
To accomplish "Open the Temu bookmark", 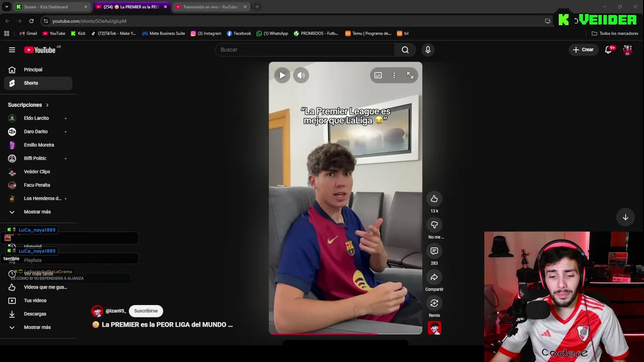I will [x=368, y=34].
